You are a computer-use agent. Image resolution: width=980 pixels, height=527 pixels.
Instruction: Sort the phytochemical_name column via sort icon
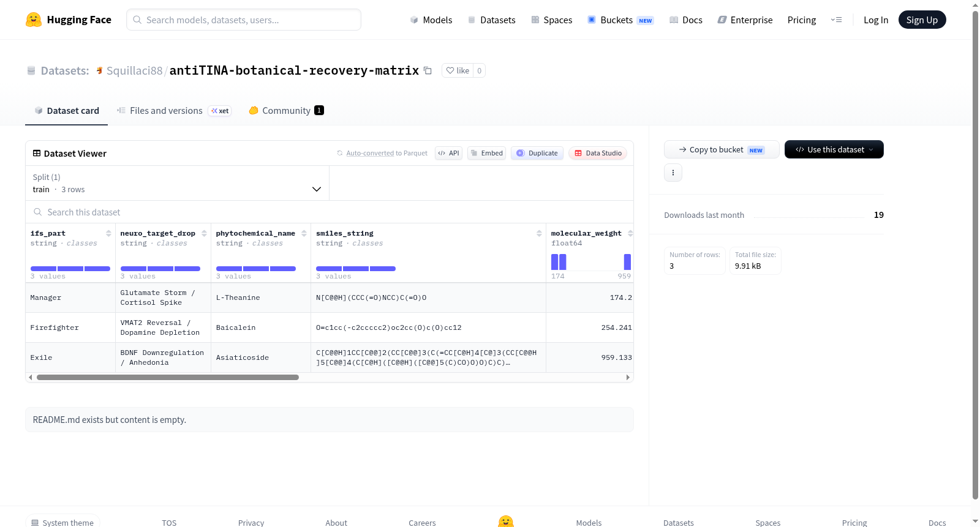click(x=304, y=233)
